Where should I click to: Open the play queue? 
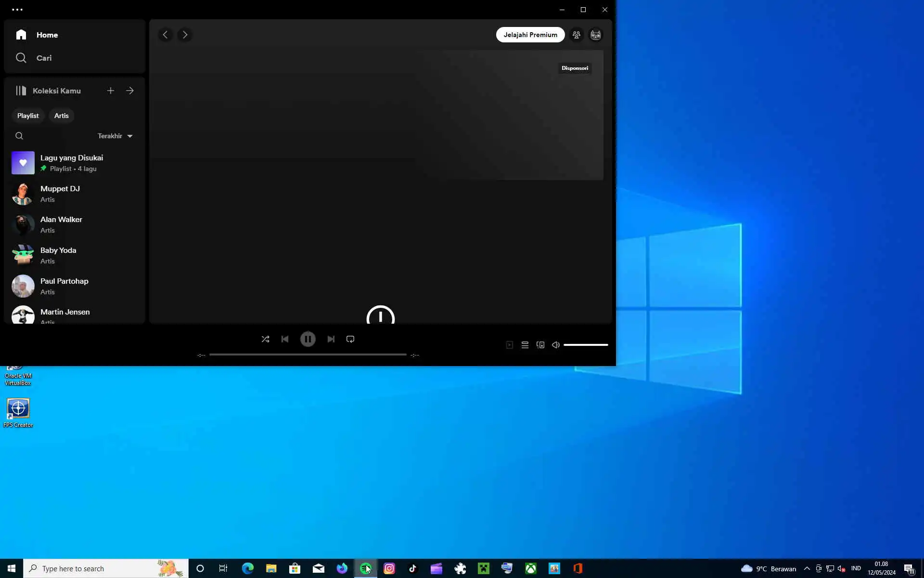click(x=525, y=345)
